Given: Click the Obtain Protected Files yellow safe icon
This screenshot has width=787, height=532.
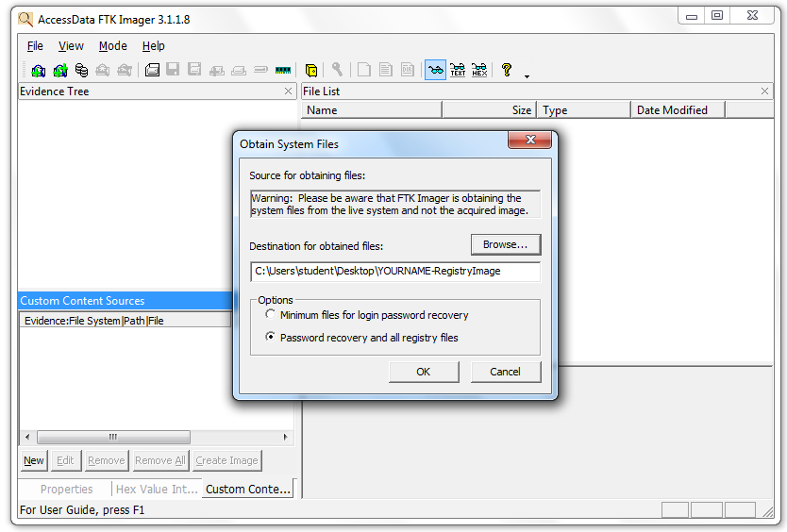Looking at the screenshot, I should coord(311,70).
